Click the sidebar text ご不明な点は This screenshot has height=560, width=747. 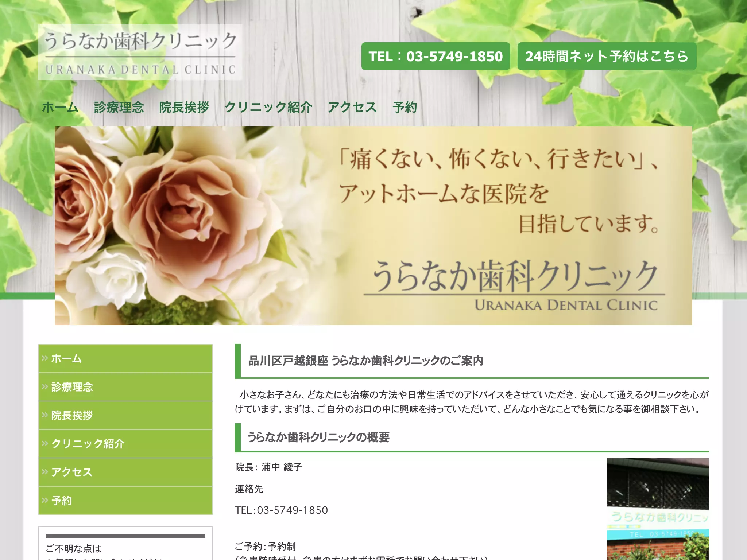tap(73, 548)
